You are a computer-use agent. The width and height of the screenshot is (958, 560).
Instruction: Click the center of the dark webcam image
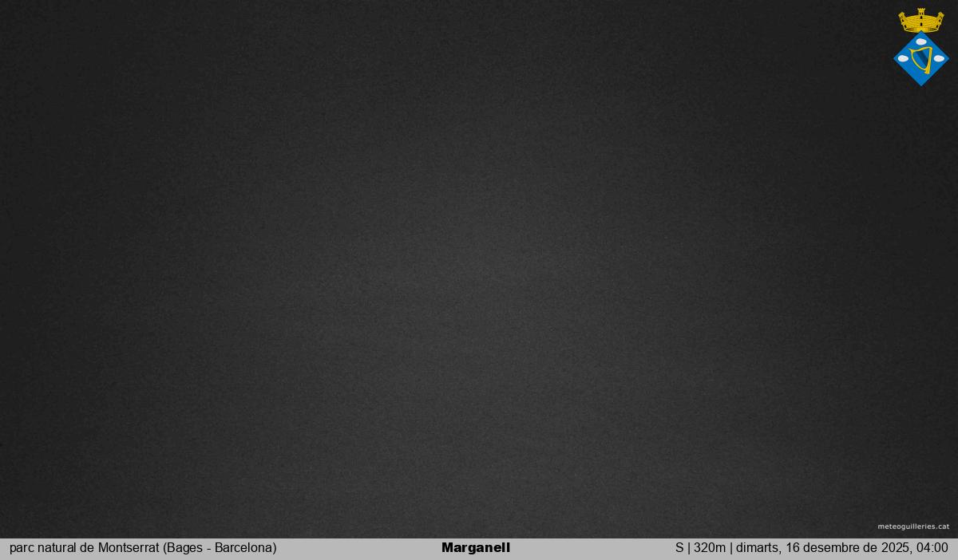(x=479, y=269)
